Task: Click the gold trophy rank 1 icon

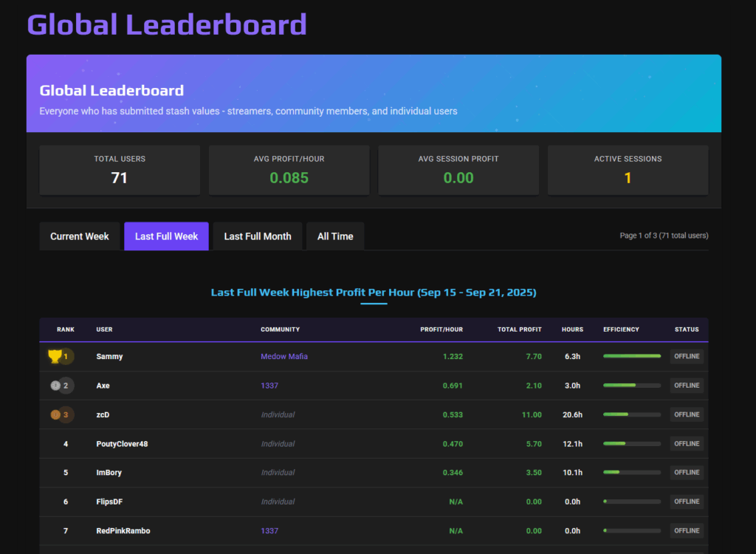Action: click(55, 357)
